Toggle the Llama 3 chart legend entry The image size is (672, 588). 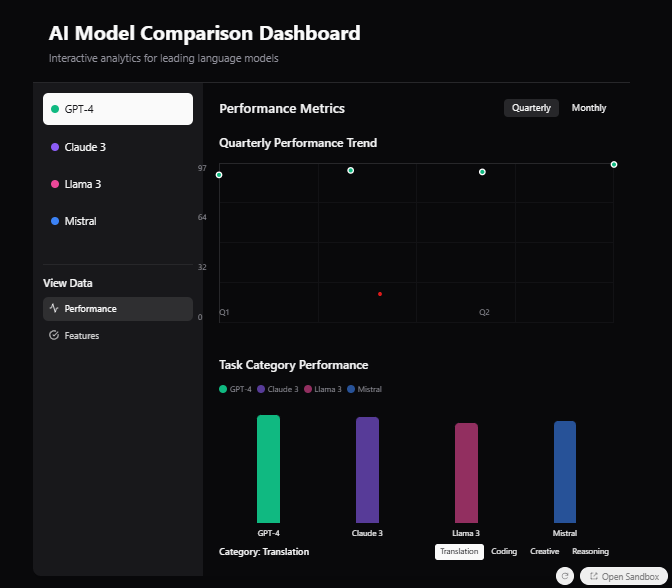pyautogui.click(x=323, y=389)
